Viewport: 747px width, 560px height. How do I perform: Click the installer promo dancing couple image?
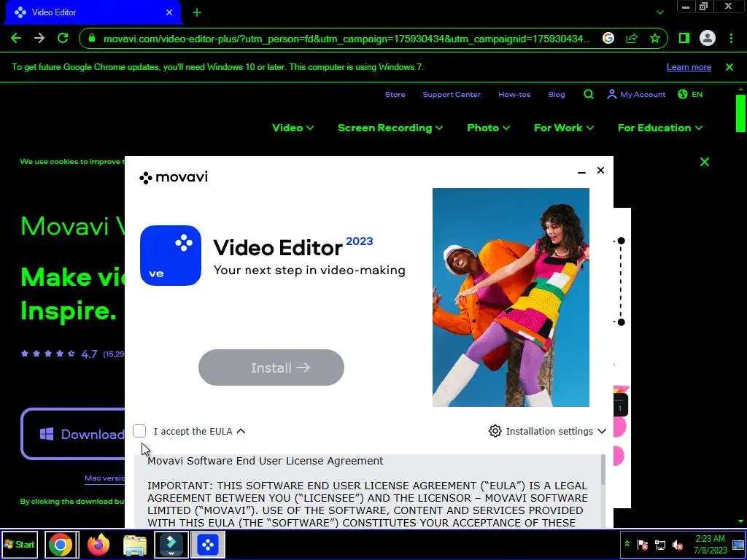511,297
